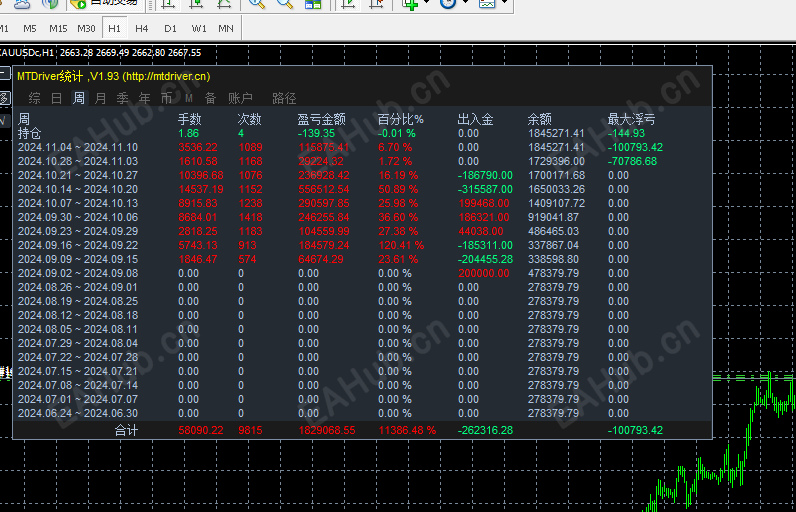796x512 pixels.
Task: Collapse the panel with the minus button
Action: [x=4, y=74]
